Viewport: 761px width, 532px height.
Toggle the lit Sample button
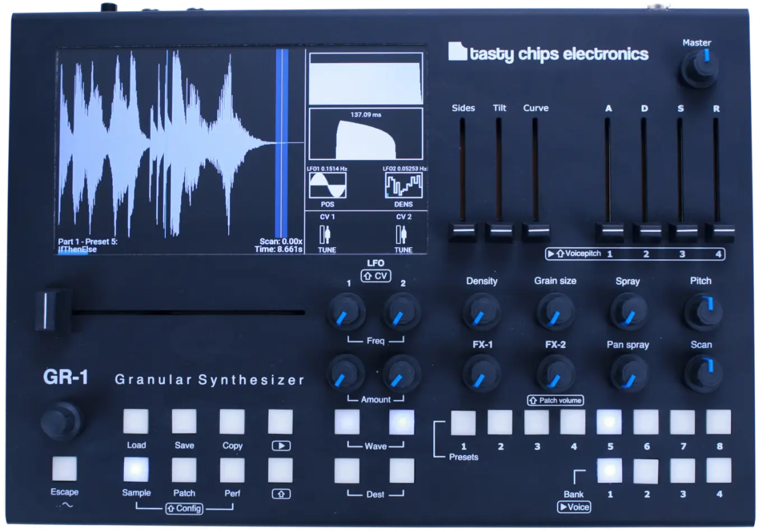pyautogui.click(x=136, y=469)
